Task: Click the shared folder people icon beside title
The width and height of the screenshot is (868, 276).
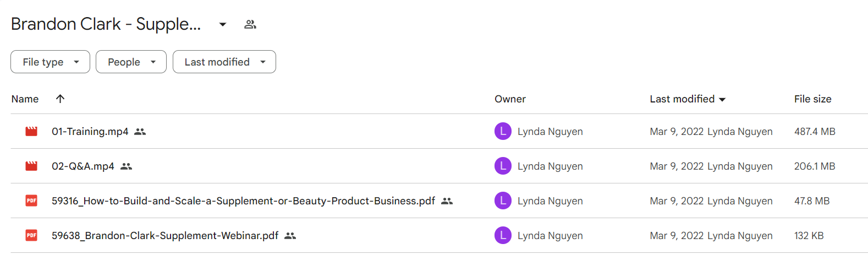Action: (x=250, y=24)
